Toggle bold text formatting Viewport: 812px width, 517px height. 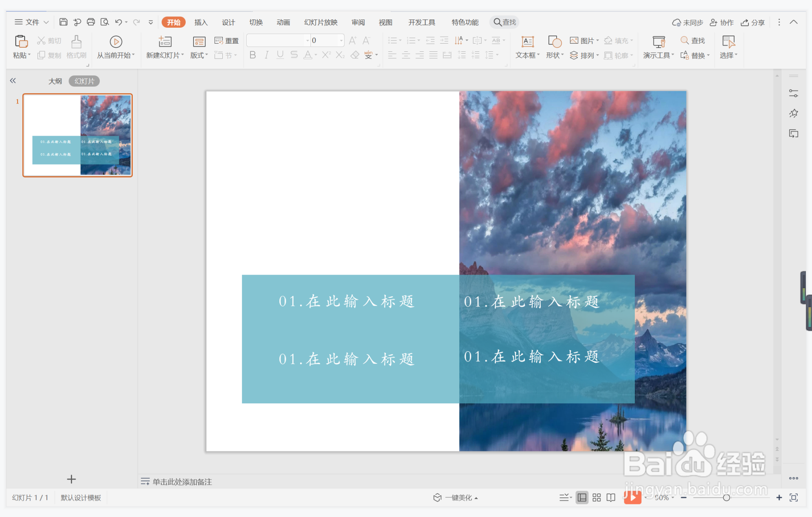pos(252,55)
